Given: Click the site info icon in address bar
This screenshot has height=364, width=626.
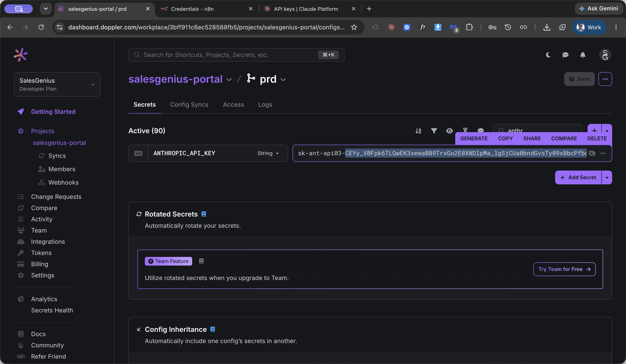Looking at the screenshot, I should click(x=60, y=27).
